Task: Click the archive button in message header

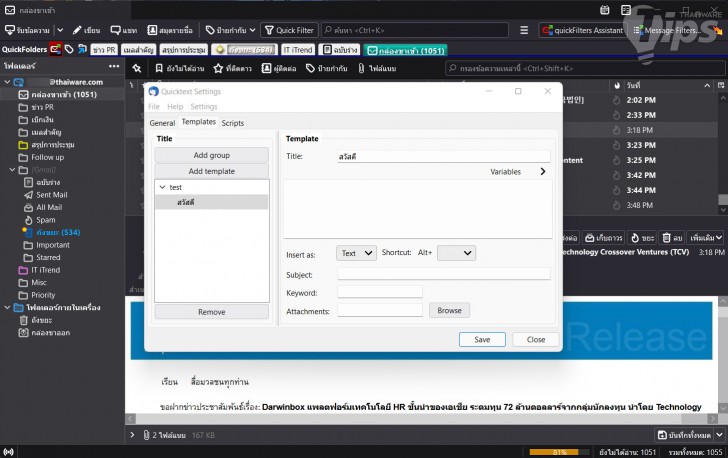Action: tap(604, 238)
